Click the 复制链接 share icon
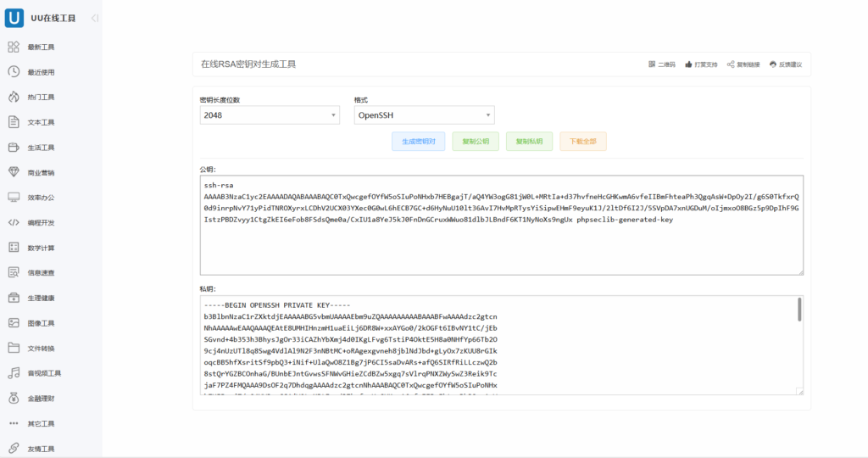Viewport: 868px width, 458px height. click(x=731, y=64)
